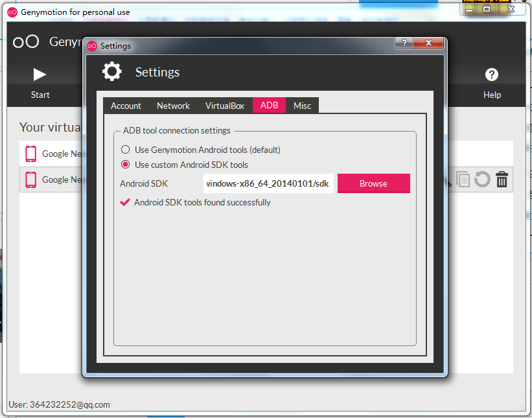Click the Genymotion title bar app icon
Screen dimensions: 532x418
tap(12, 12)
